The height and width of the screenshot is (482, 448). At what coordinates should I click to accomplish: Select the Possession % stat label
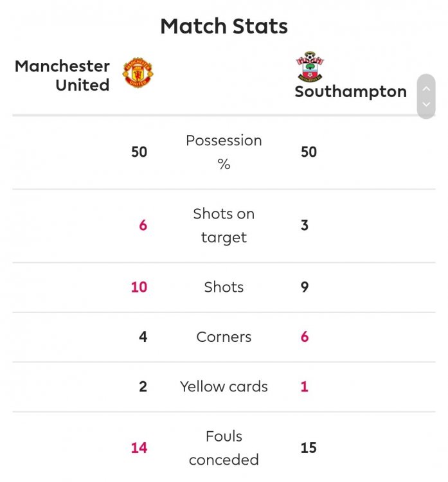224,152
